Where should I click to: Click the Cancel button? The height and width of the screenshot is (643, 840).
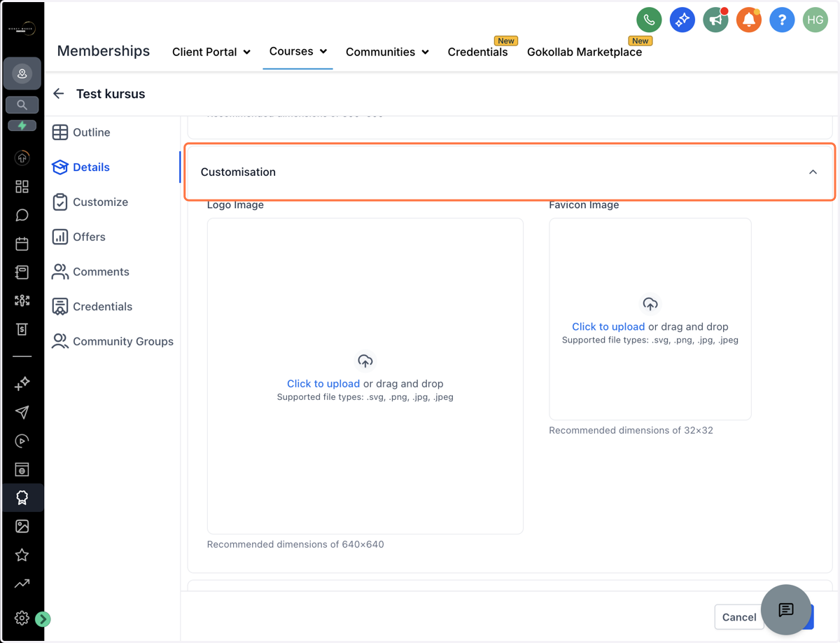tap(739, 617)
